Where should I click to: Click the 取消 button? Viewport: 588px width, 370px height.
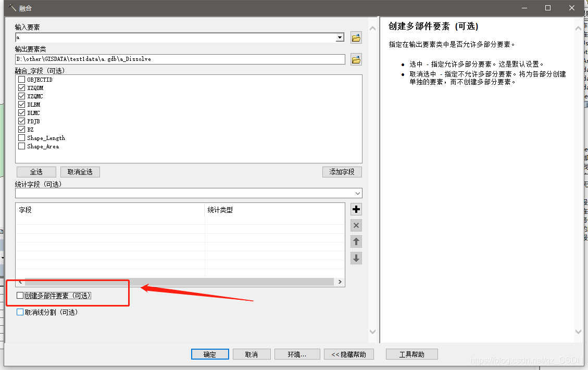[252, 354]
